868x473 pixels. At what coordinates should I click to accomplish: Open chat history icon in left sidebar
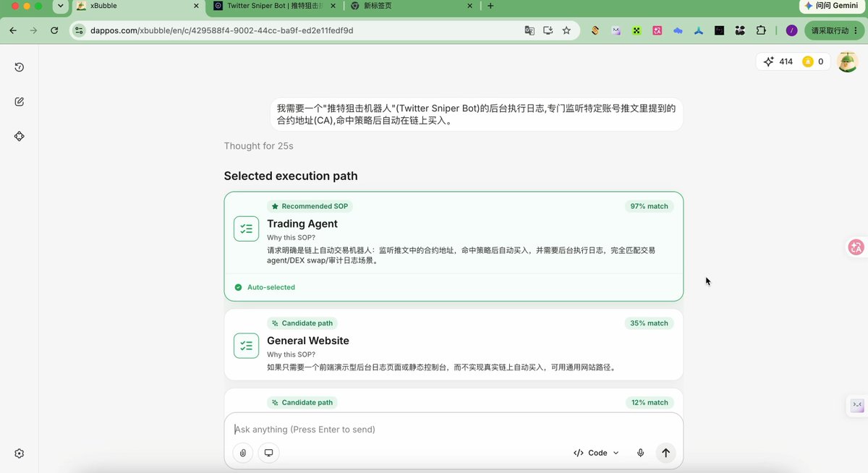click(x=20, y=67)
